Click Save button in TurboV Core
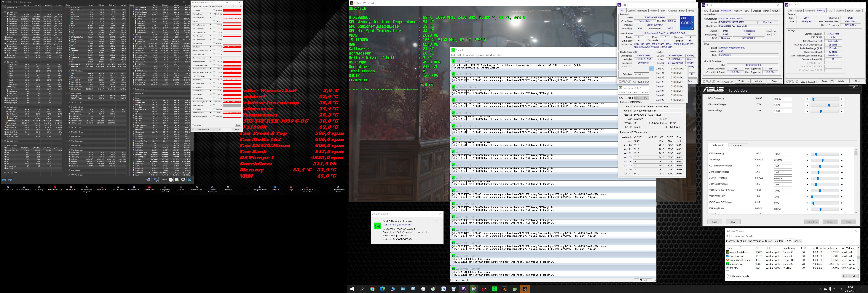The width and height of the screenshot is (868, 293). [x=733, y=222]
